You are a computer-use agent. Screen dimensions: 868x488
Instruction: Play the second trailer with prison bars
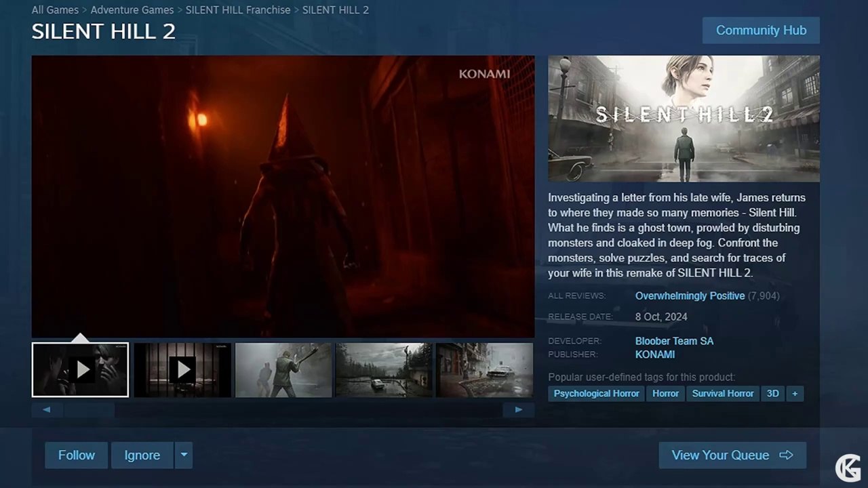click(x=182, y=369)
